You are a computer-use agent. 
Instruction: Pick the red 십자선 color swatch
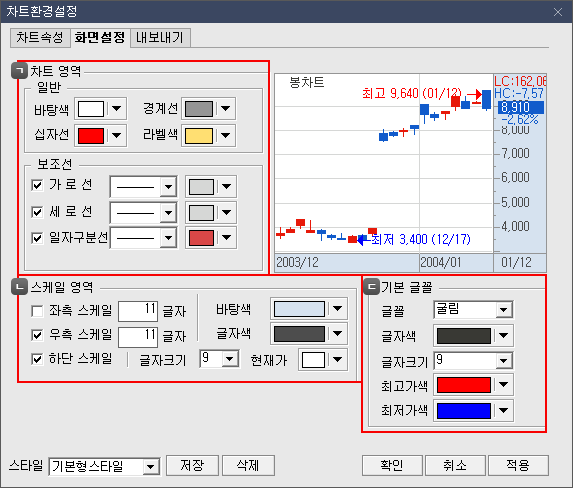[x=91, y=136]
